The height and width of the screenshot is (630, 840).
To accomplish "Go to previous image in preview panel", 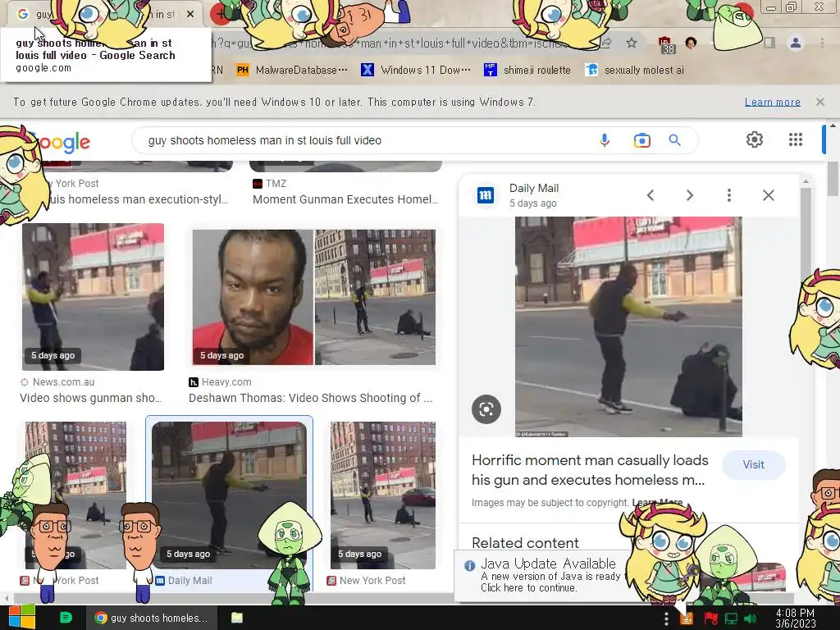I will [x=651, y=195].
